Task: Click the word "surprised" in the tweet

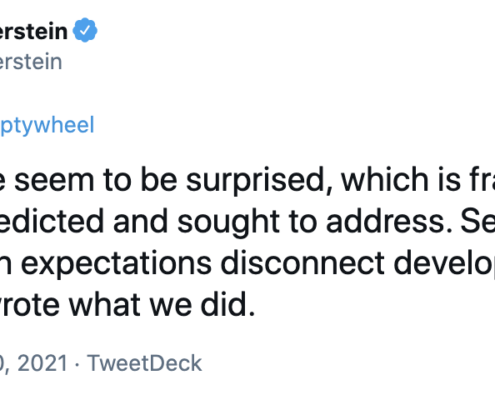Action: tap(259, 180)
